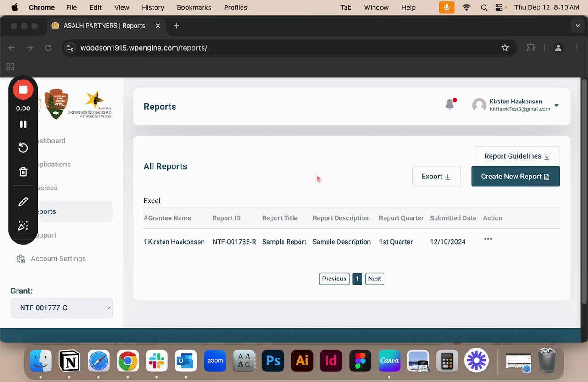This screenshot has height=382, width=588.
Task: Stop the screen recording with red button
Action: click(23, 90)
